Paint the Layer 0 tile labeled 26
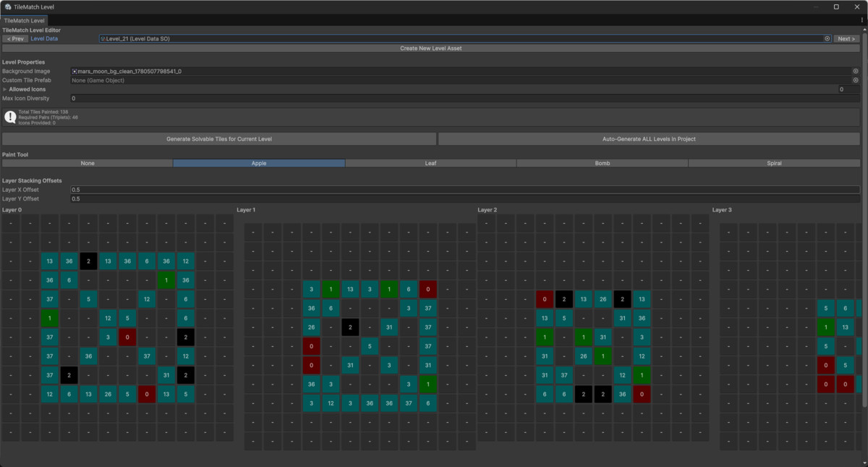868x467 pixels. coord(108,395)
